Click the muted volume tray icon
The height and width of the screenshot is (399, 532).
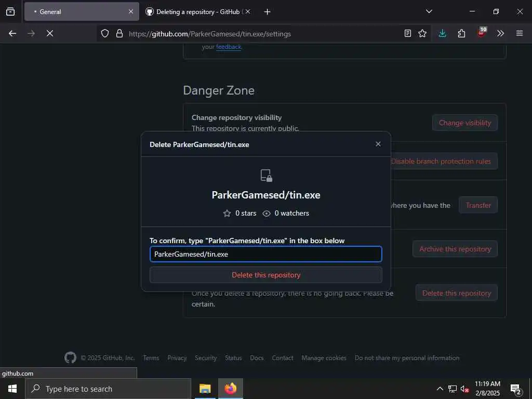465,389
